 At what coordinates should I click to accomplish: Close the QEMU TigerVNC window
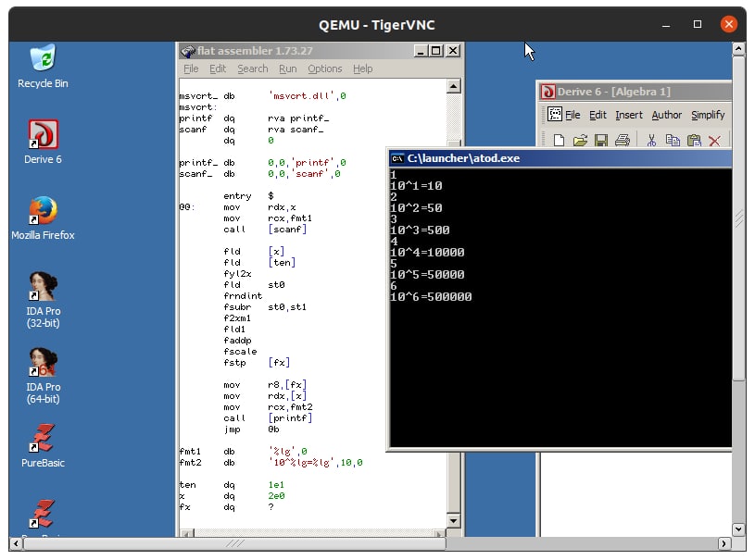click(728, 24)
